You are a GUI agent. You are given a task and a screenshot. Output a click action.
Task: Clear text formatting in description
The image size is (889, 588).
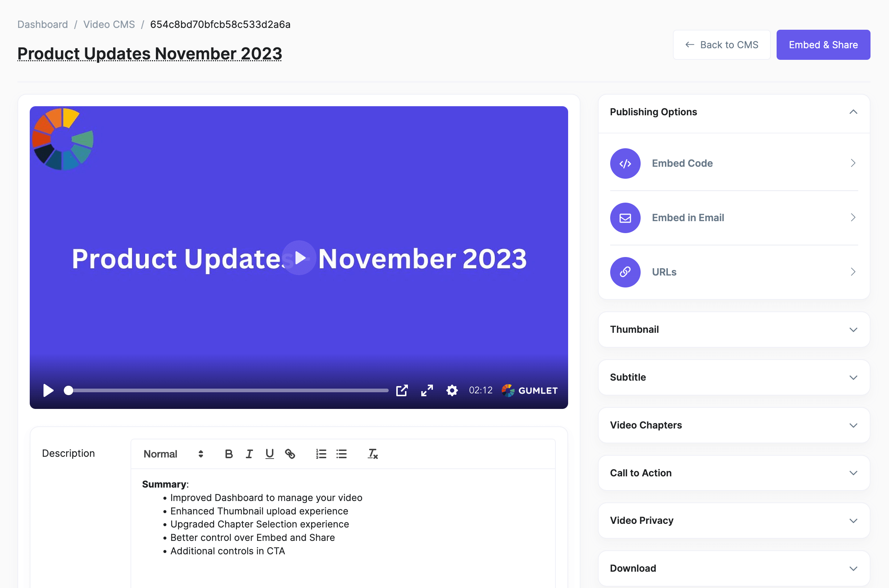[372, 454]
